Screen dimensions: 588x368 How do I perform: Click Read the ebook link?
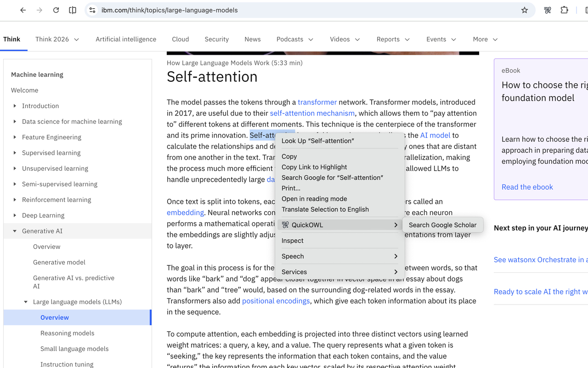click(527, 187)
